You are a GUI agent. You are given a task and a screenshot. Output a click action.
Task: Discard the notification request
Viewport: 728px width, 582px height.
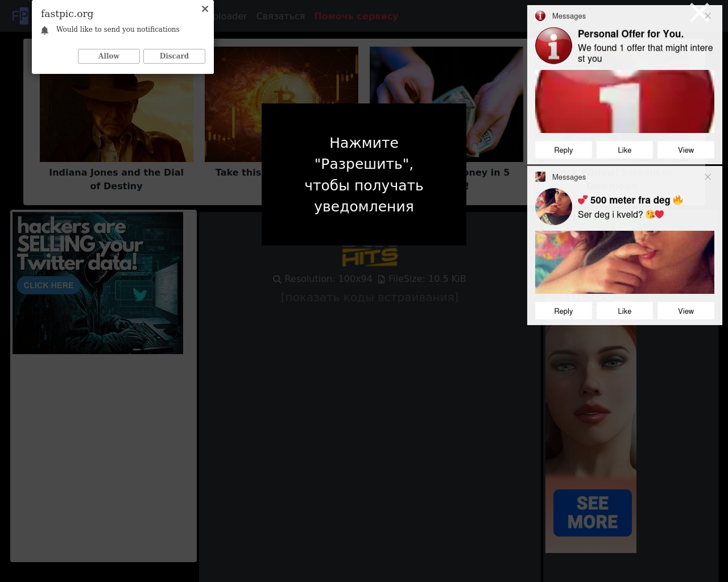[x=174, y=56]
